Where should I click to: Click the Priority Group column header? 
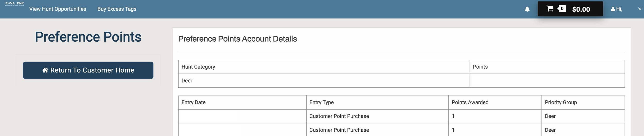561,102
